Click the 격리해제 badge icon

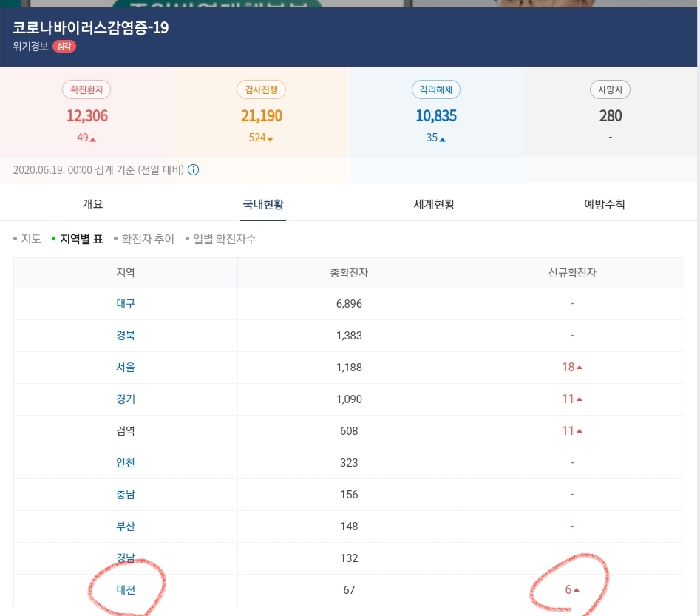pos(435,89)
